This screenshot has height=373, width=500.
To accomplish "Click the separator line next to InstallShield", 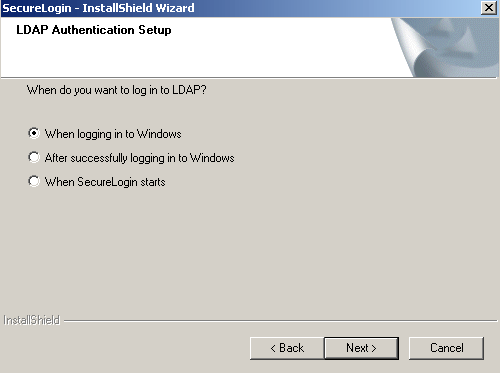I will click(280, 321).
